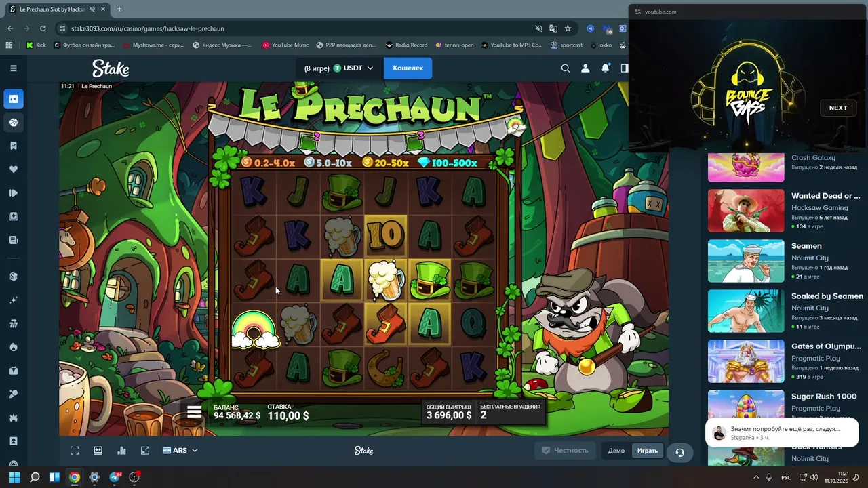Open the Wanted Dead or a Wild game thumbnail
This screenshot has height=488, width=868.
pyautogui.click(x=746, y=211)
